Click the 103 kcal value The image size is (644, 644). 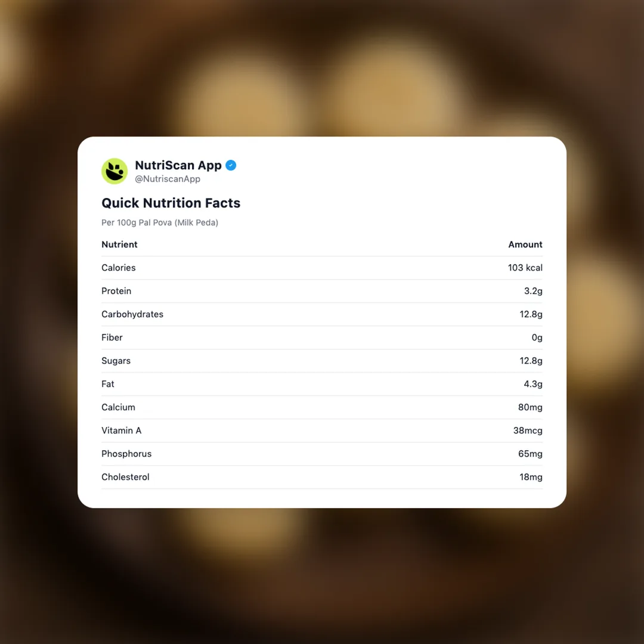coord(525,268)
